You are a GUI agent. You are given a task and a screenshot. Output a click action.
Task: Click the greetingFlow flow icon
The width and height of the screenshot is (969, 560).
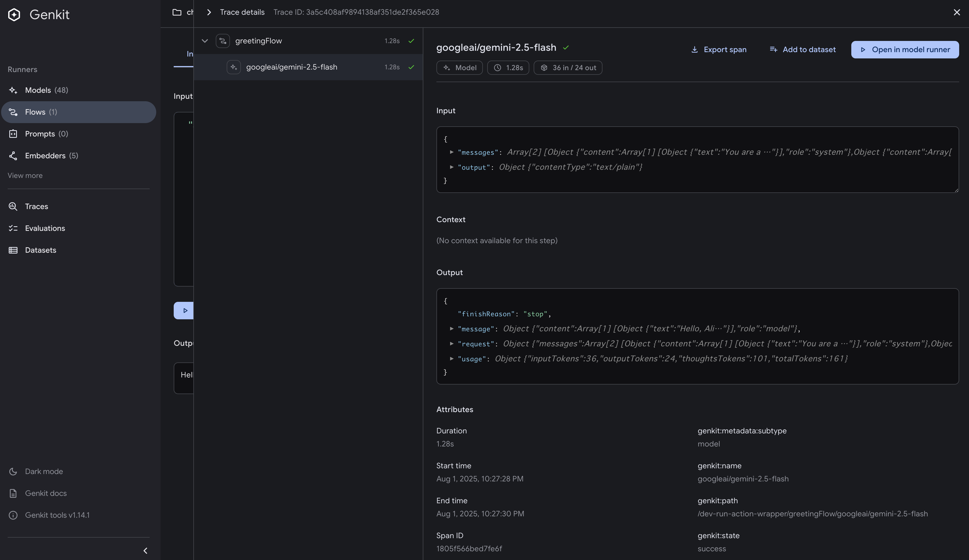click(x=223, y=41)
